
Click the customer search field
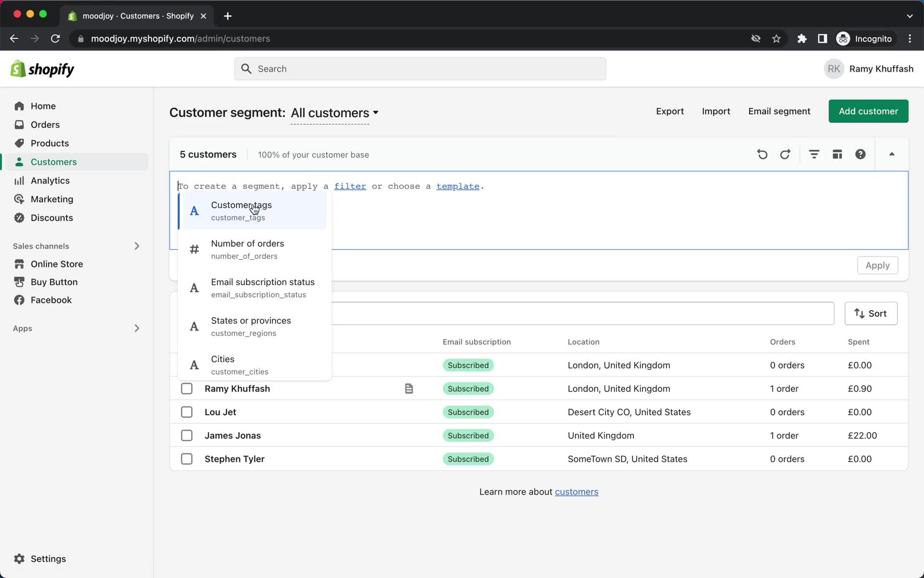pos(582,314)
